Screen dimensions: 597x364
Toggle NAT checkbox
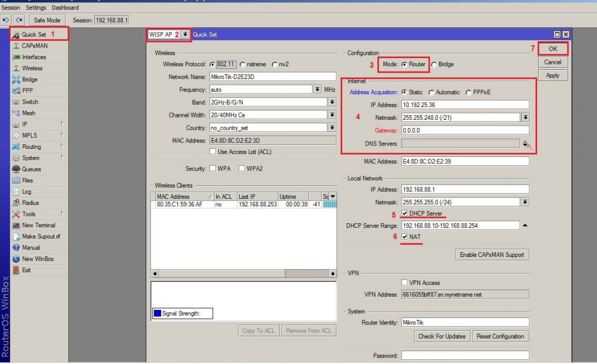[404, 237]
